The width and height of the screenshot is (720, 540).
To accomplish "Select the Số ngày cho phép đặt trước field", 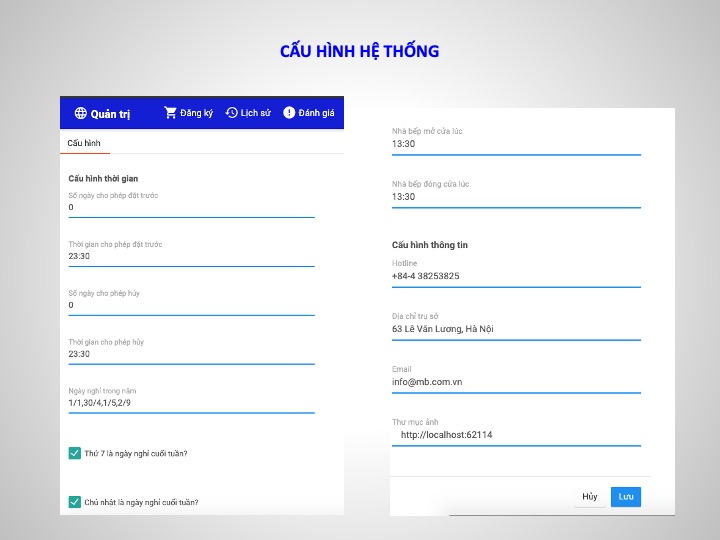I will point(190,208).
